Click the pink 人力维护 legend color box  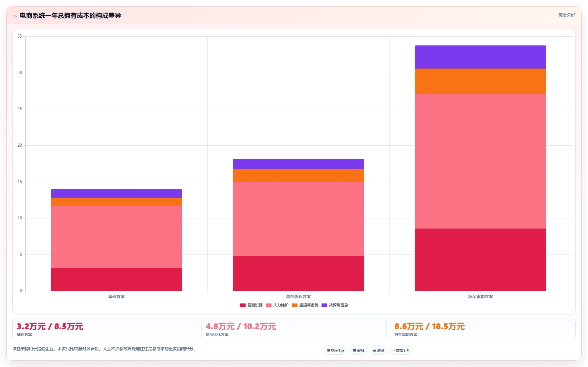268,305
